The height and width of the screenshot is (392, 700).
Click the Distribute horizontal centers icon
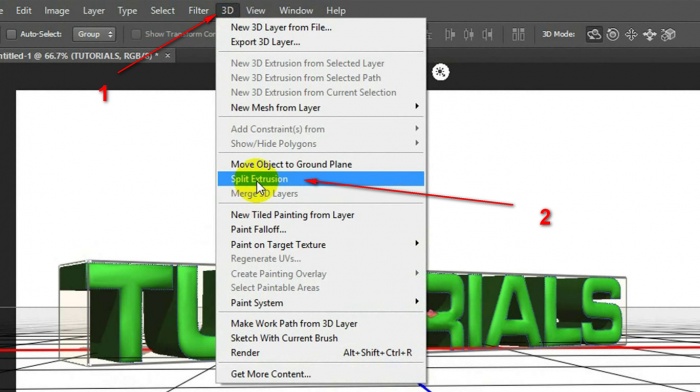[468, 34]
